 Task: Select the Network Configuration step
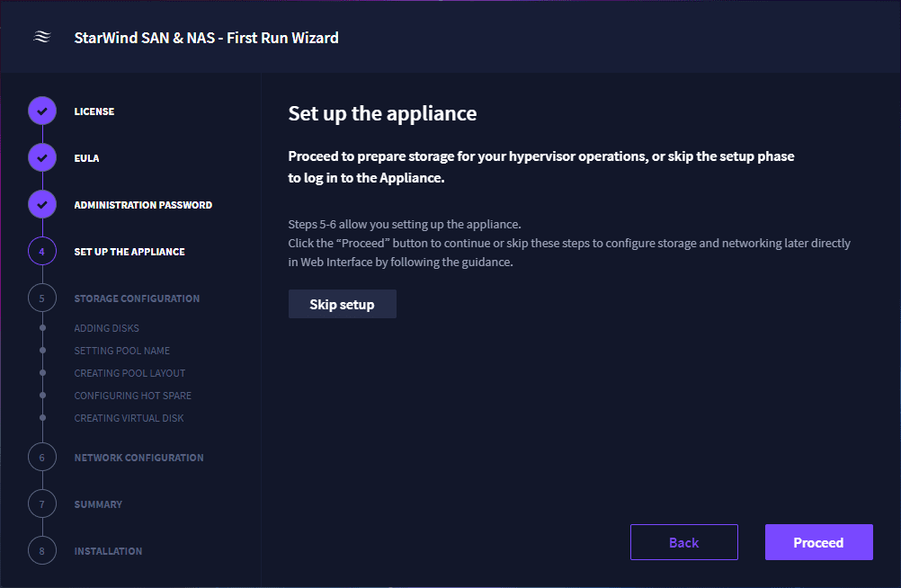[x=138, y=458]
